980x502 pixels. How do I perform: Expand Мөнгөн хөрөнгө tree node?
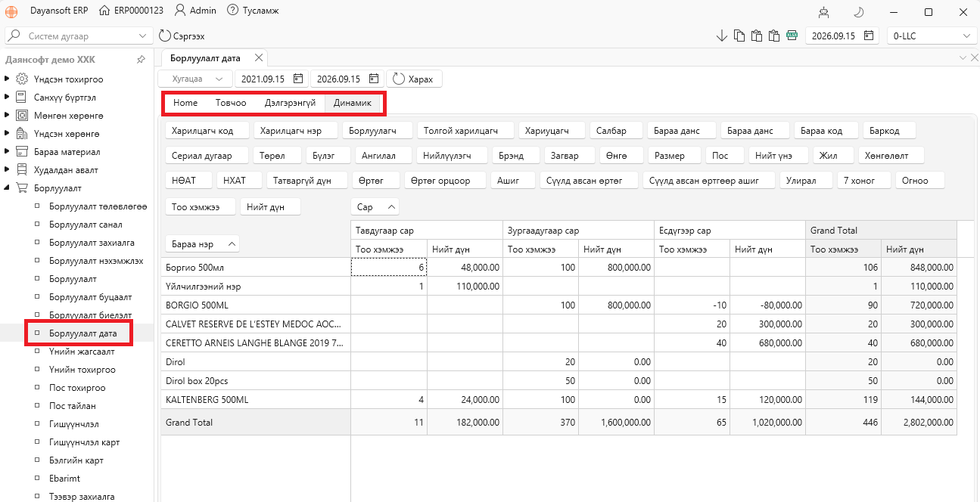(x=7, y=115)
